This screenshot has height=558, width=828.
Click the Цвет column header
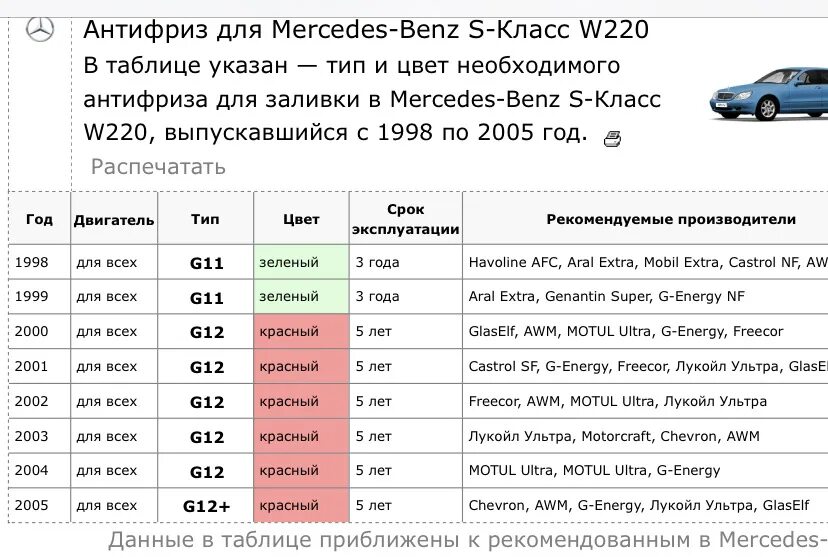301,219
